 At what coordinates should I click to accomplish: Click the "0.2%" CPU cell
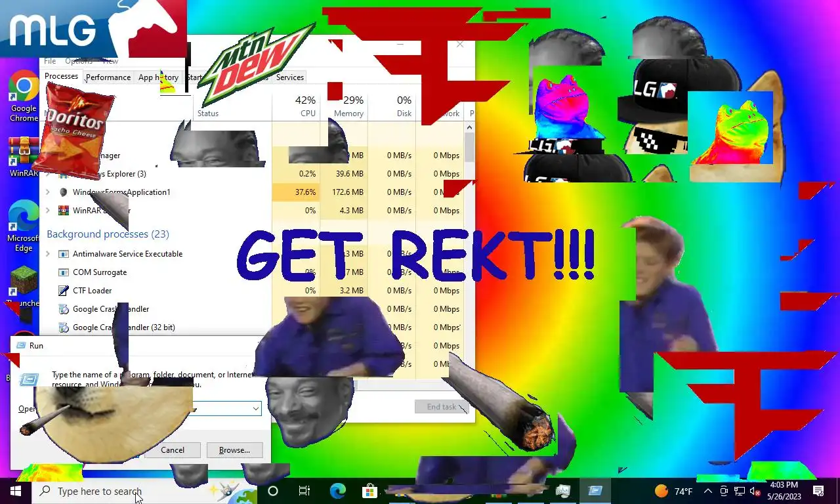(x=296, y=174)
